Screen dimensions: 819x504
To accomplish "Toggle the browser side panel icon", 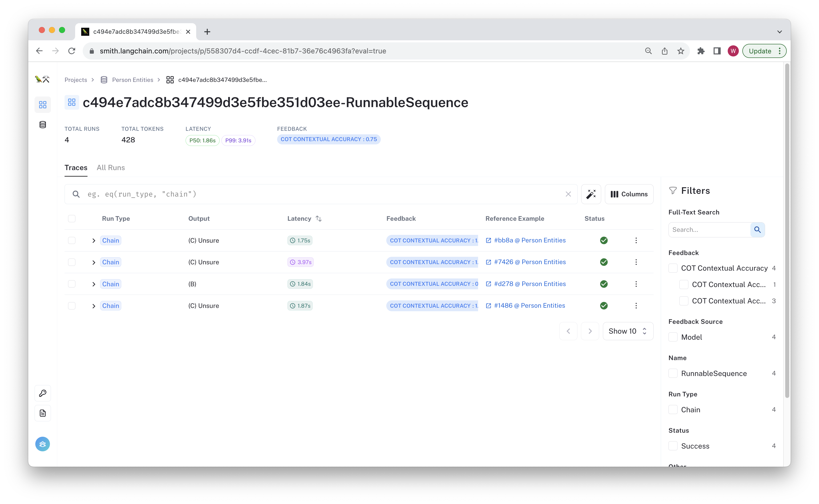I will click(x=717, y=51).
